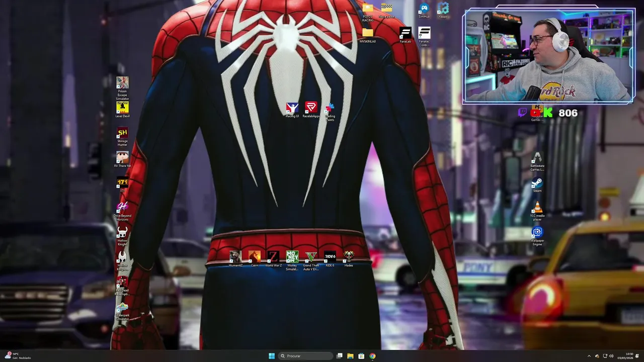Open the Prison Escape Simulator shortcut
The image size is (644, 362).
pyautogui.click(x=122, y=87)
